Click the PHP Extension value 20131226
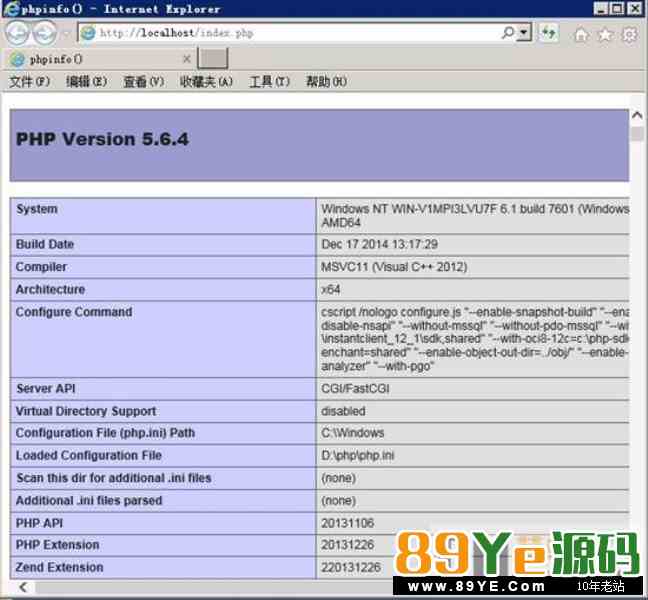Screen dimensions: 648x600 click(x=348, y=545)
